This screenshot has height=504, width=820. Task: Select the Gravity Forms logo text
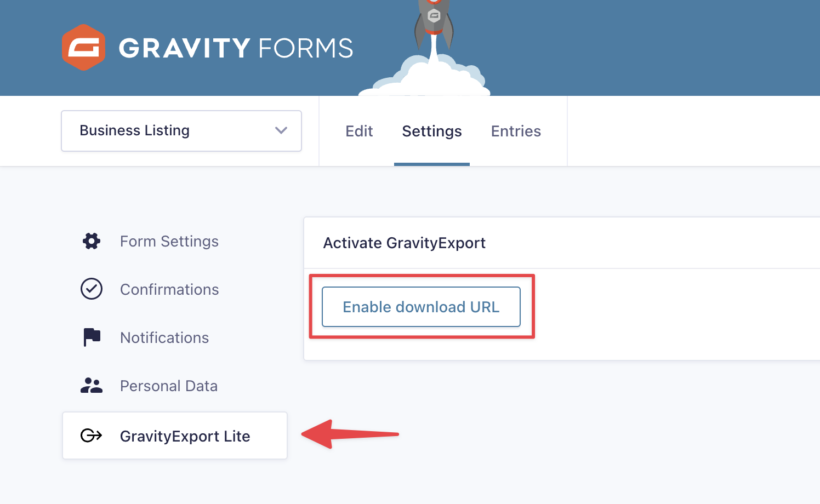click(235, 48)
